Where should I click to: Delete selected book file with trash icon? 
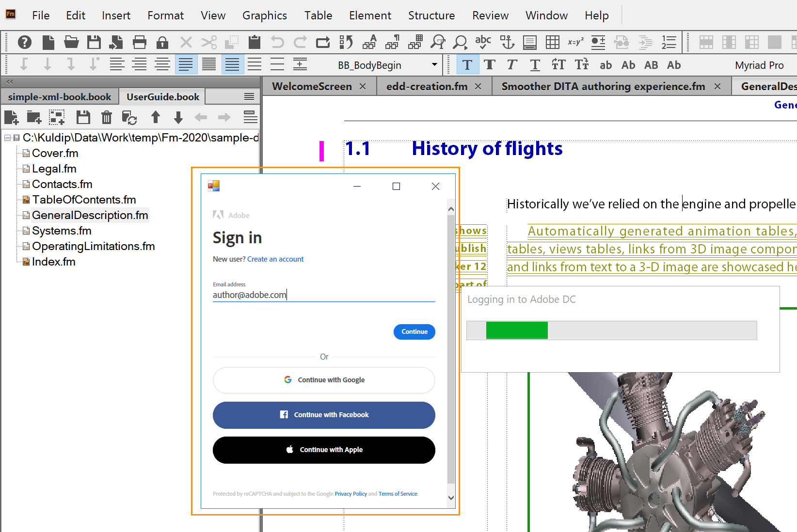tap(106, 117)
